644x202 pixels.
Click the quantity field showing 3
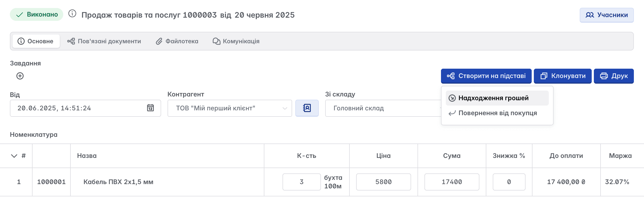pos(302,182)
